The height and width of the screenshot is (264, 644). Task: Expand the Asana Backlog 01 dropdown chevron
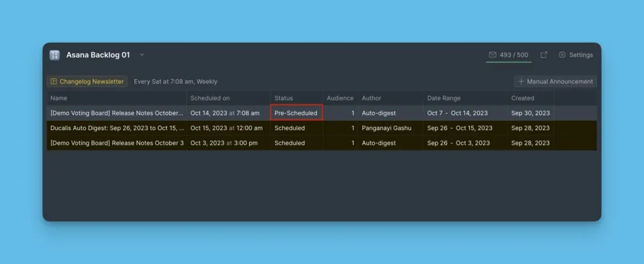point(142,55)
